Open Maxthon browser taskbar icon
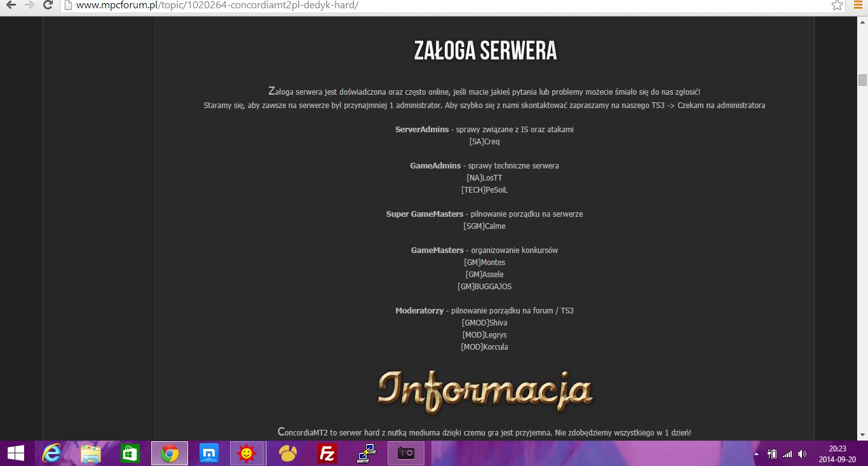This screenshot has height=466, width=868. pyautogui.click(x=209, y=453)
